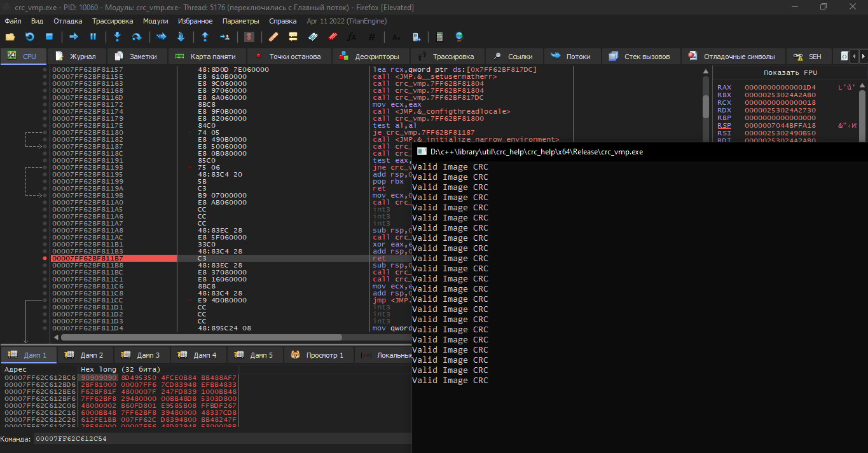Focus the Команда command input field
Viewport: 868px width, 453px height.
click(221, 439)
